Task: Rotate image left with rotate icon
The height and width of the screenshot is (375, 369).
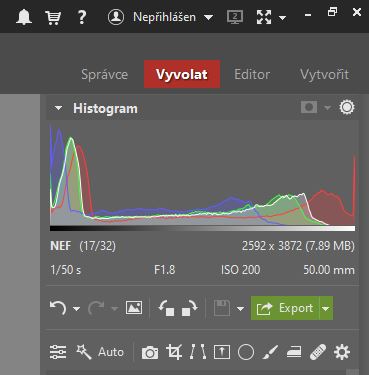Action: [x=166, y=308]
